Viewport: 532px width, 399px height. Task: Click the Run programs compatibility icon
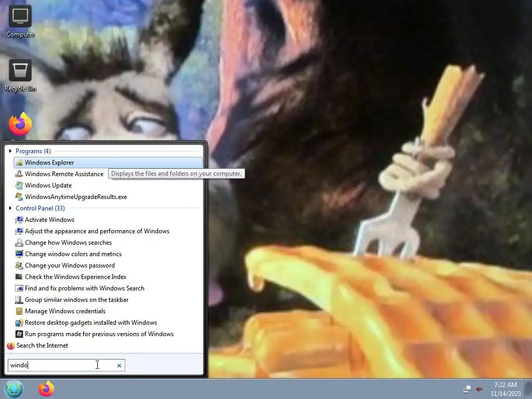coord(19,334)
